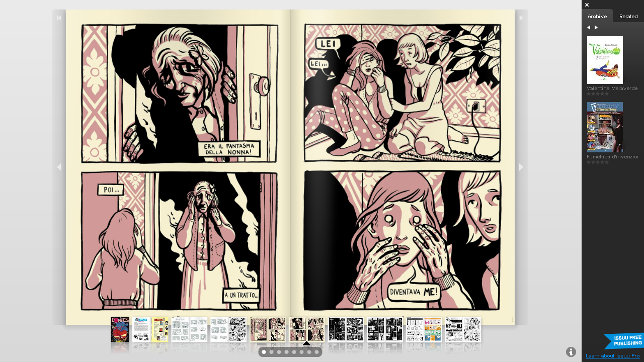
Task: Select the sixth pagination dot
Action: coord(302,352)
